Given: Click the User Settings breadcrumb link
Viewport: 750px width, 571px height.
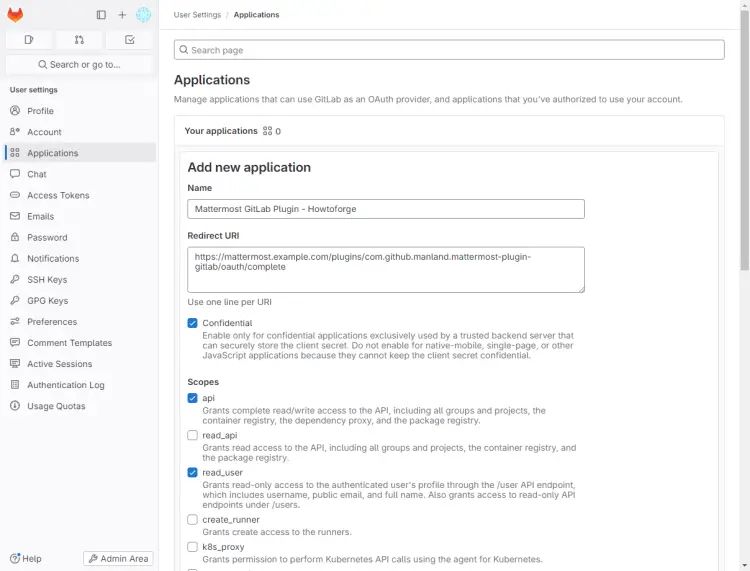Looking at the screenshot, I should click(196, 15).
